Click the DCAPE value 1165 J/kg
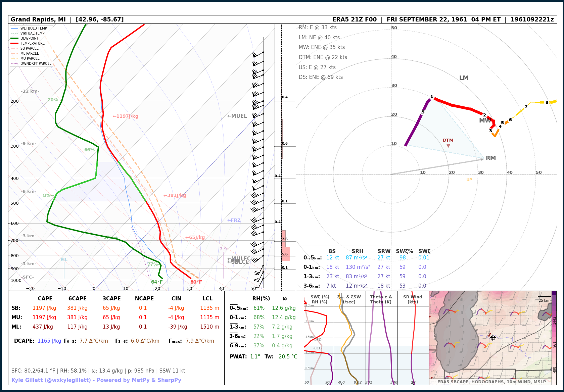The height and width of the screenshot is (392, 564). tap(49, 341)
